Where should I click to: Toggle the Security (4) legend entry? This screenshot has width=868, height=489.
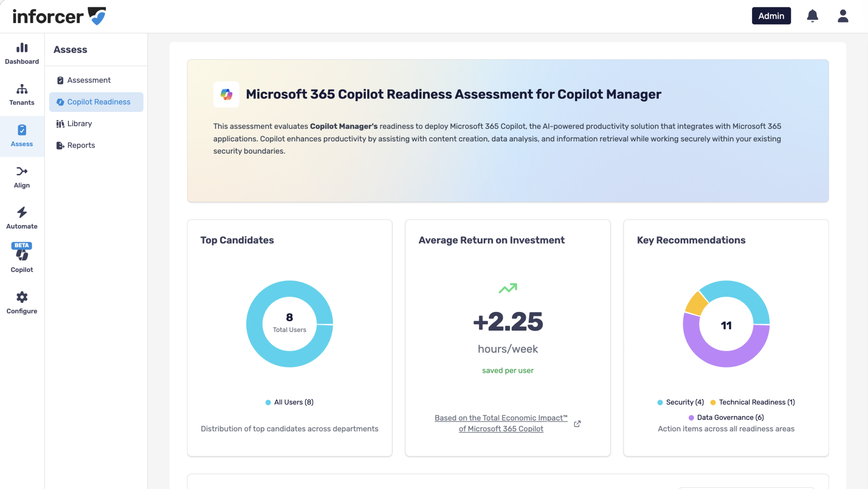coord(681,402)
